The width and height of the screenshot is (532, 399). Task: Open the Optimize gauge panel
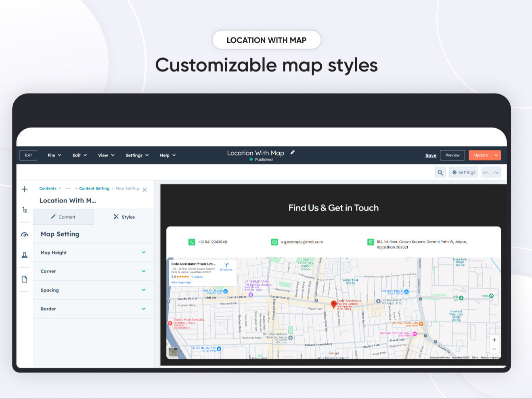click(x=24, y=234)
